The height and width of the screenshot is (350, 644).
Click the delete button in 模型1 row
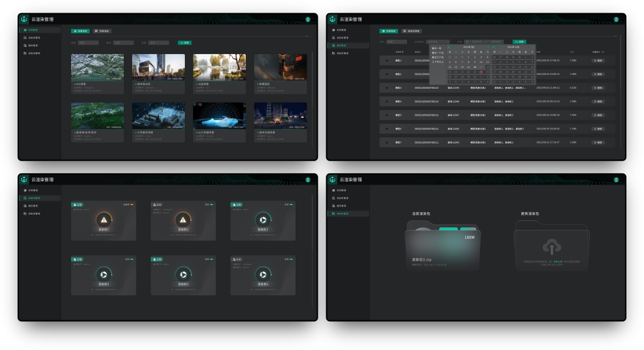[598, 60]
